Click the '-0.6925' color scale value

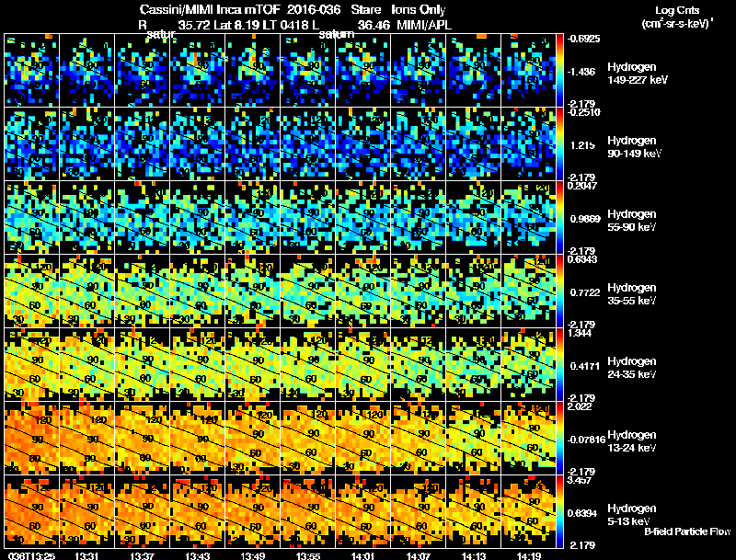(584, 39)
